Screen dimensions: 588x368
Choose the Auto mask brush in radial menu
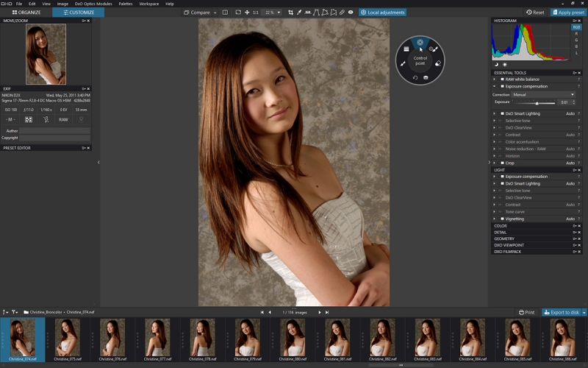click(x=433, y=49)
